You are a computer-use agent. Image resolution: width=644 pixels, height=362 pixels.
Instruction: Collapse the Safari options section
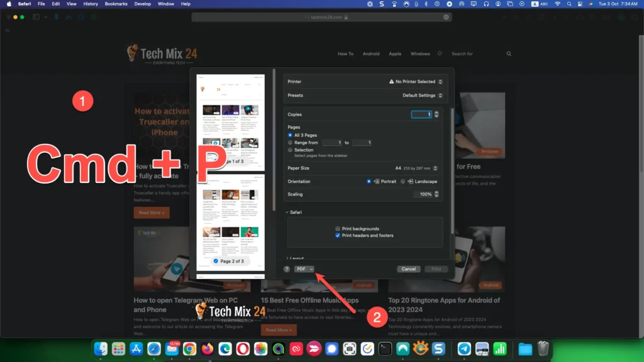(287, 212)
